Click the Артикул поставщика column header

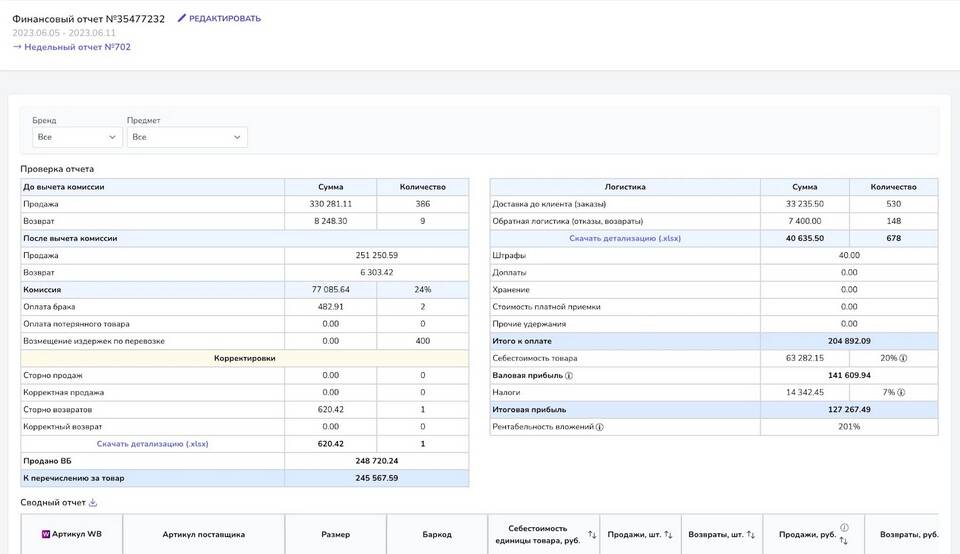pyautogui.click(x=203, y=535)
